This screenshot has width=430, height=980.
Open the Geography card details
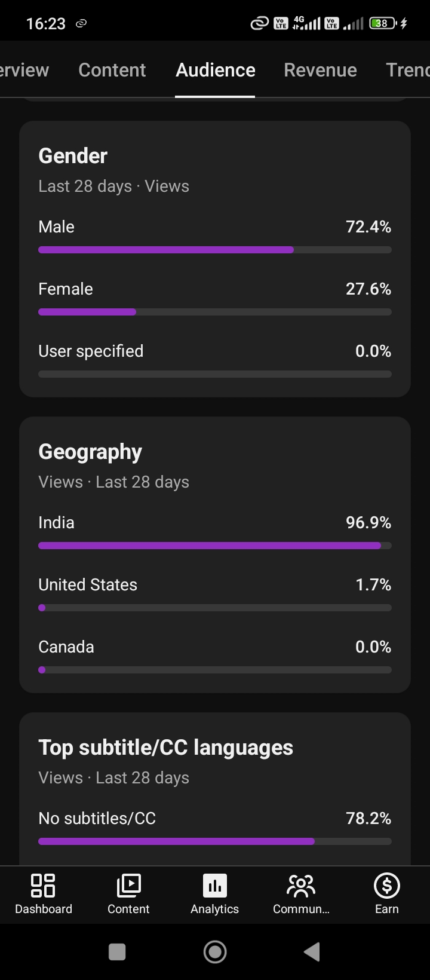tap(215, 555)
